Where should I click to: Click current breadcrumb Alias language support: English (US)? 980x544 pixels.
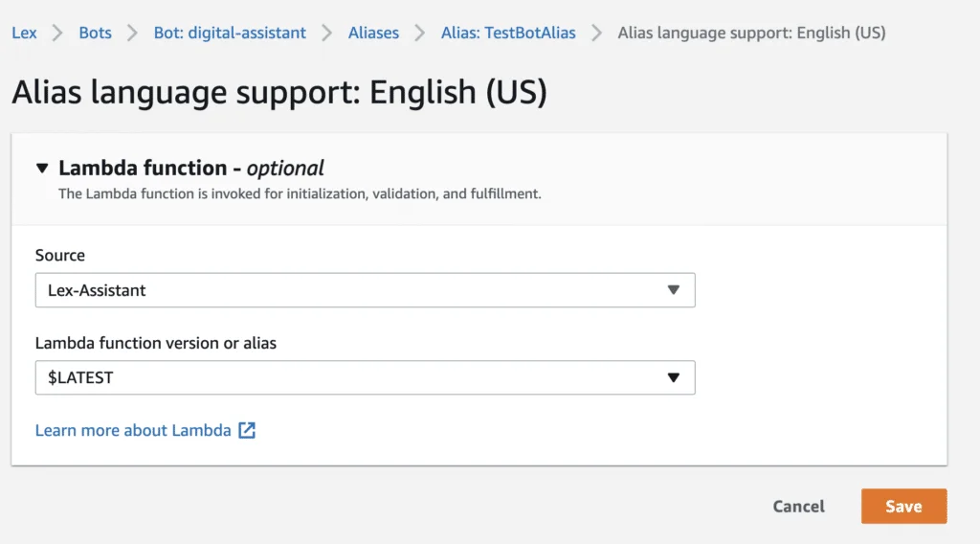pos(751,33)
